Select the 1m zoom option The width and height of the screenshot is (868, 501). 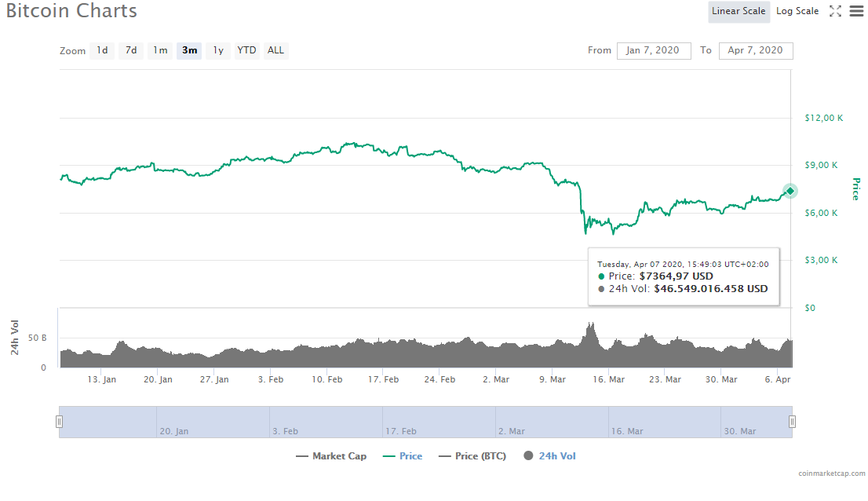click(160, 50)
